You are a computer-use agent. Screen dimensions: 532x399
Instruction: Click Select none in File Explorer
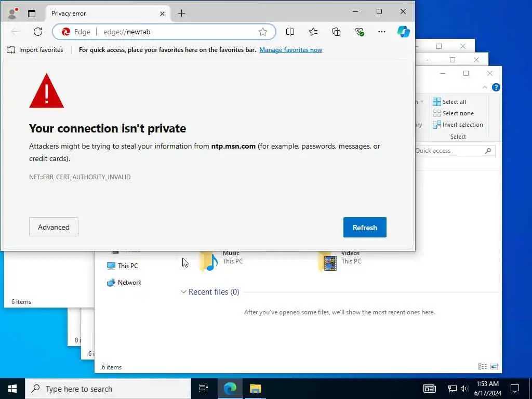(x=453, y=113)
